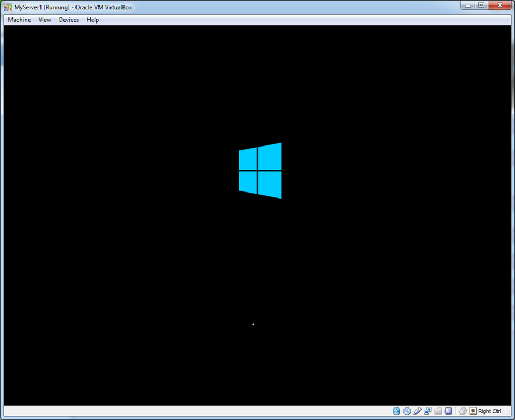
Task: Close the MyServer1 VirtualBox window
Action: pyautogui.click(x=500, y=5)
